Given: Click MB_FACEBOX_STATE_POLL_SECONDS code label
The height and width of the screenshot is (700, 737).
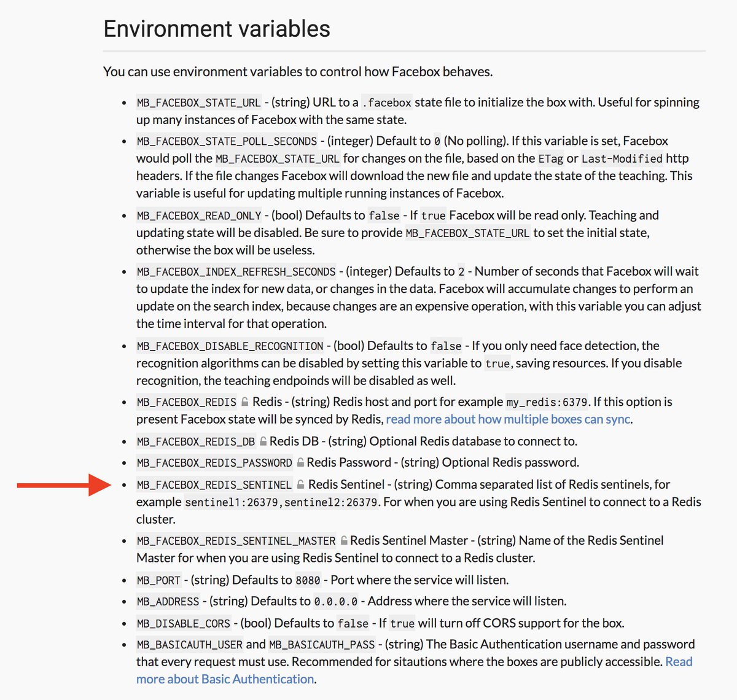Looking at the screenshot, I should pyautogui.click(x=227, y=141).
